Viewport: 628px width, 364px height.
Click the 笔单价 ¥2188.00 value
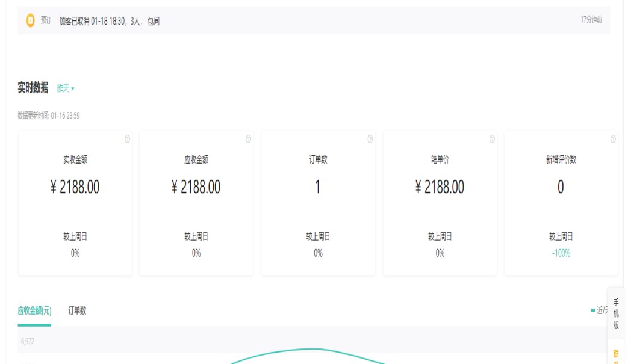click(440, 187)
